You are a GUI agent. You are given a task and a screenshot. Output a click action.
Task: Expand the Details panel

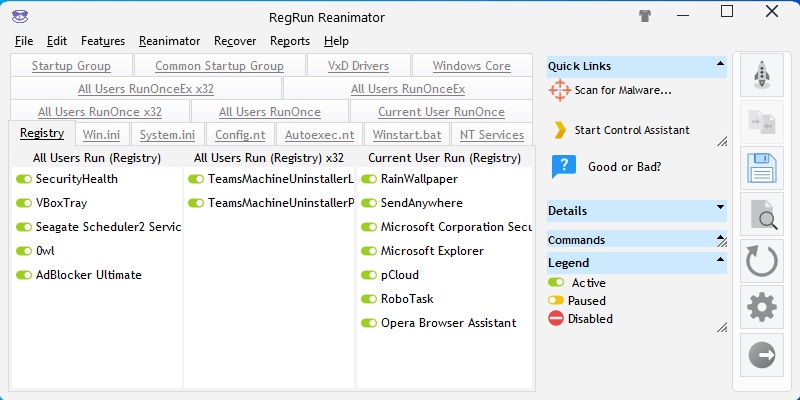720,211
